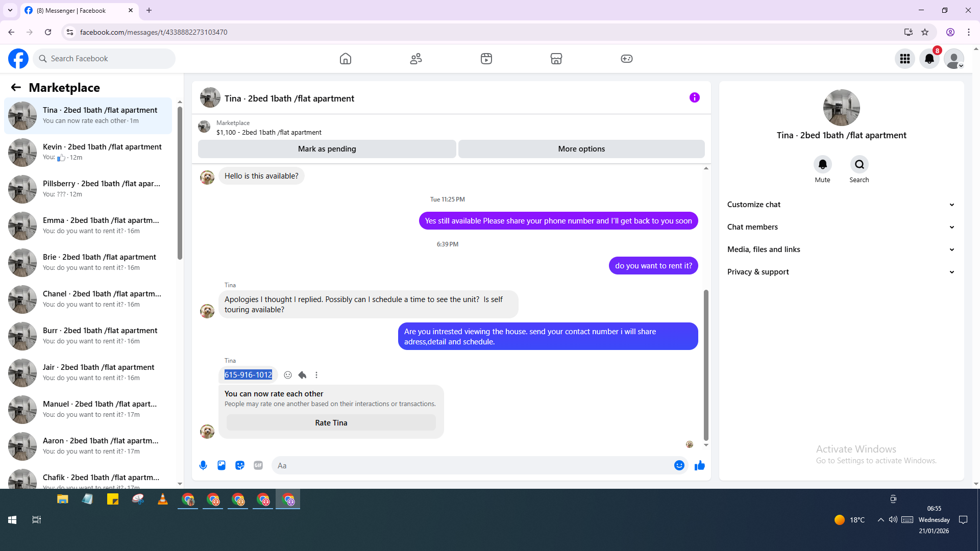980x551 pixels.
Task: Click the reply arrow next to phone number
Action: point(302,375)
